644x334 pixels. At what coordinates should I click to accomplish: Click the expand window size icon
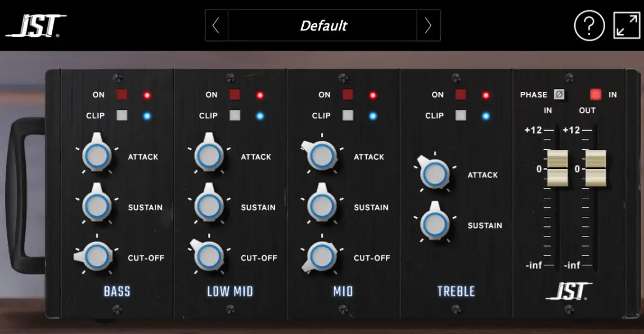pos(627,25)
